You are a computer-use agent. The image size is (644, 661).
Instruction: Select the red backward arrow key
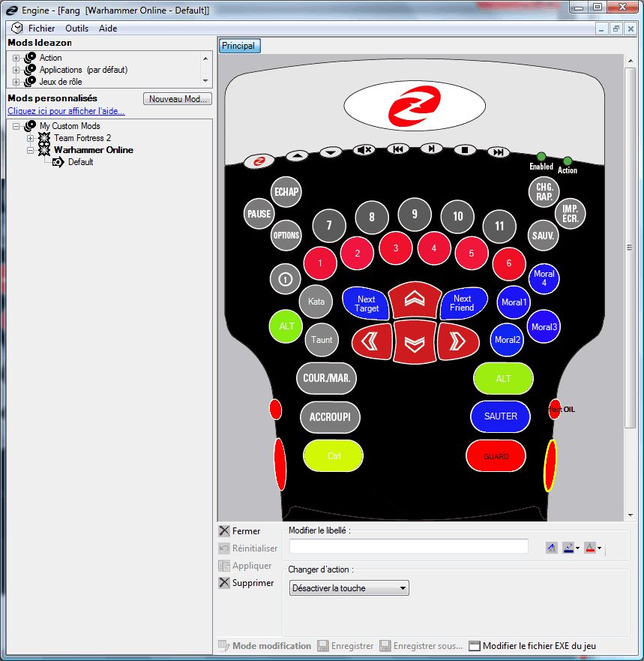(415, 342)
